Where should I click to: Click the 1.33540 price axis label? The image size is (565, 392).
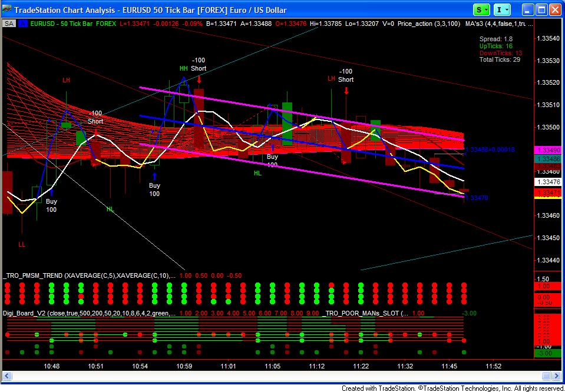click(548, 38)
